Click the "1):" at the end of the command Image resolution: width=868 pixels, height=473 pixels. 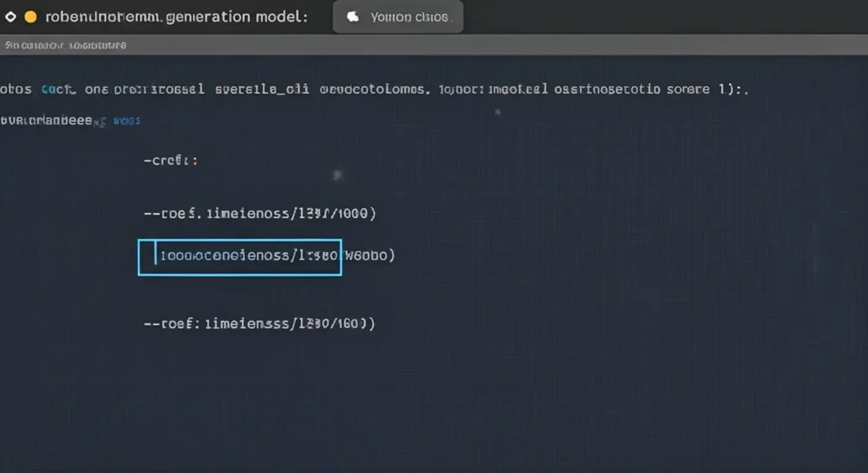point(734,89)
